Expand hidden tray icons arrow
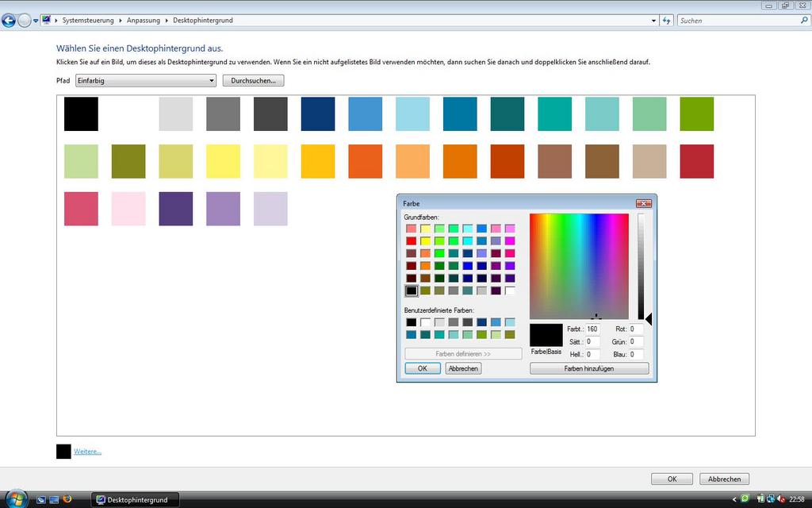Screen dimensions: 812x508 pos(733,500)
